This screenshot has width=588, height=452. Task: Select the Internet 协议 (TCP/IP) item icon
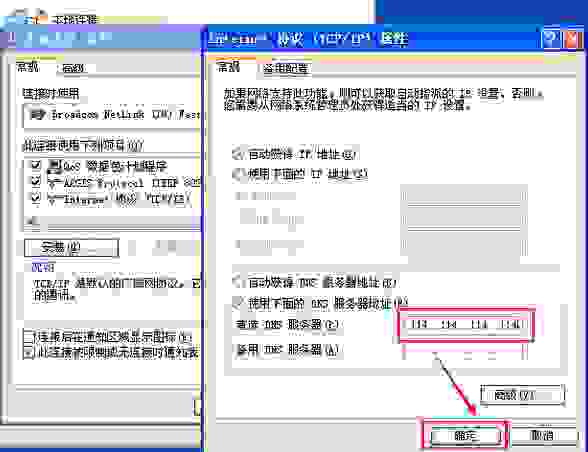pyautogui.click(x=55, y=199)
